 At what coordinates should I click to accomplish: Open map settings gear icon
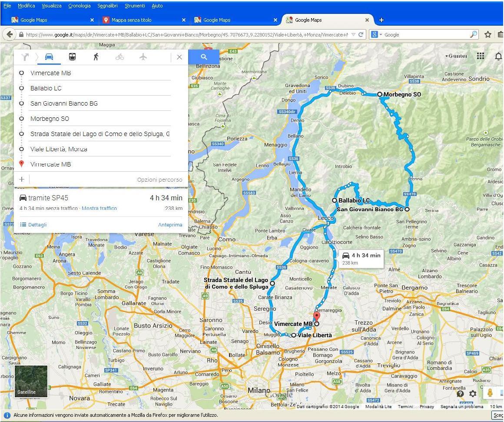click(473, 393)
